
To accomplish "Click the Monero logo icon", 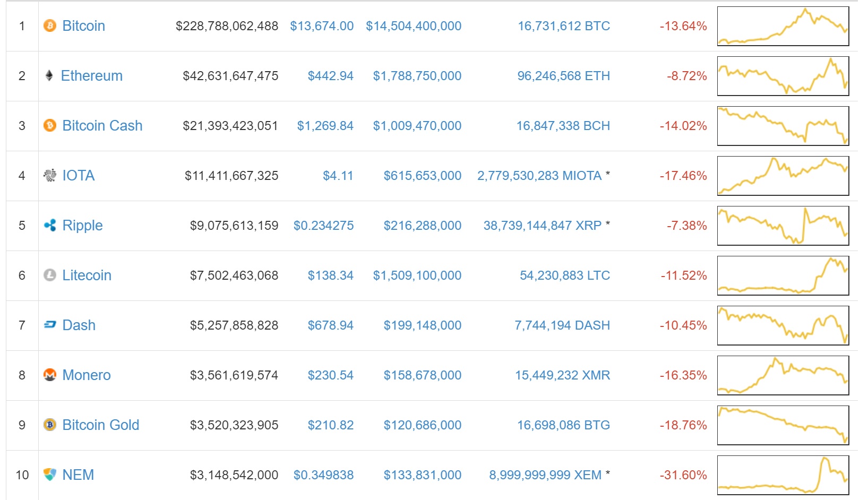I will pyautogui.click(x=49, y=375).
